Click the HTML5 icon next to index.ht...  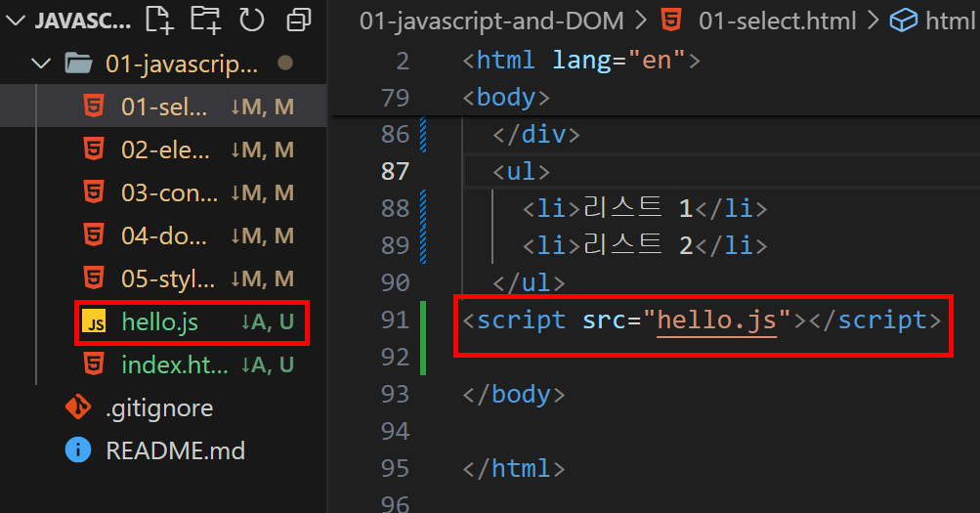(94, 364)
